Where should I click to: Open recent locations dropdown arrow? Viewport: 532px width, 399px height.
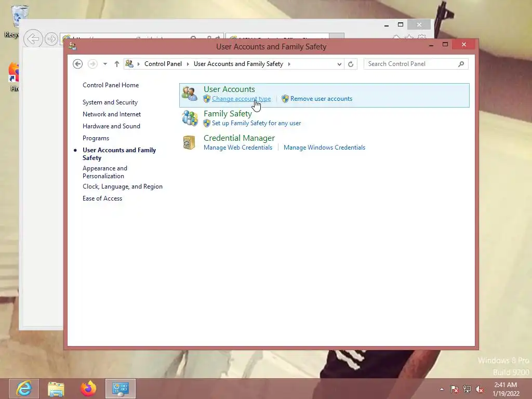point(105,64)
